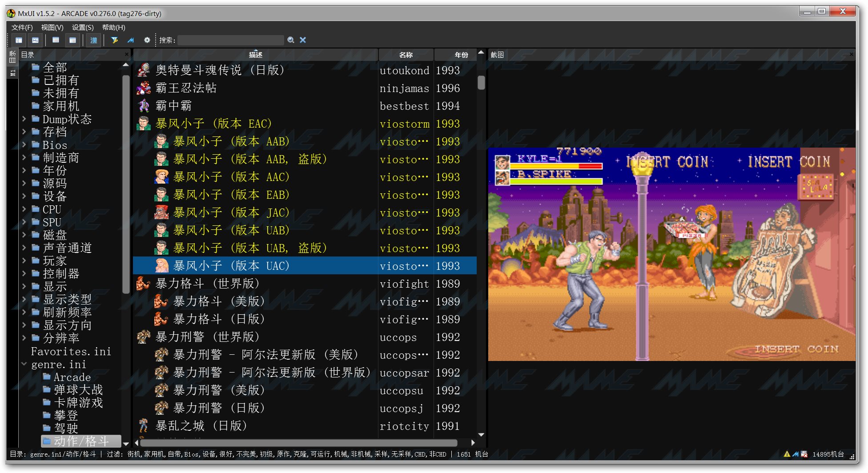Click the 暴乱之城 (日版) game icon
This screenshot has height=473, width=868.
coord(144,426)
